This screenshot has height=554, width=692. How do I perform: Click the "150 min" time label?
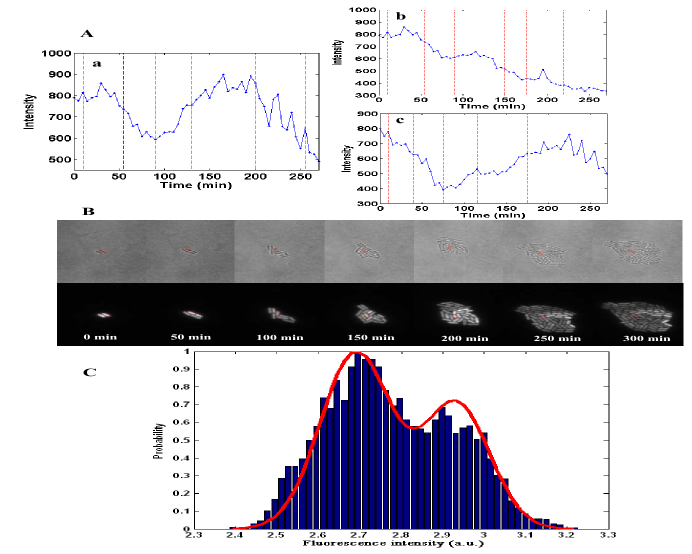pos(371,338)
